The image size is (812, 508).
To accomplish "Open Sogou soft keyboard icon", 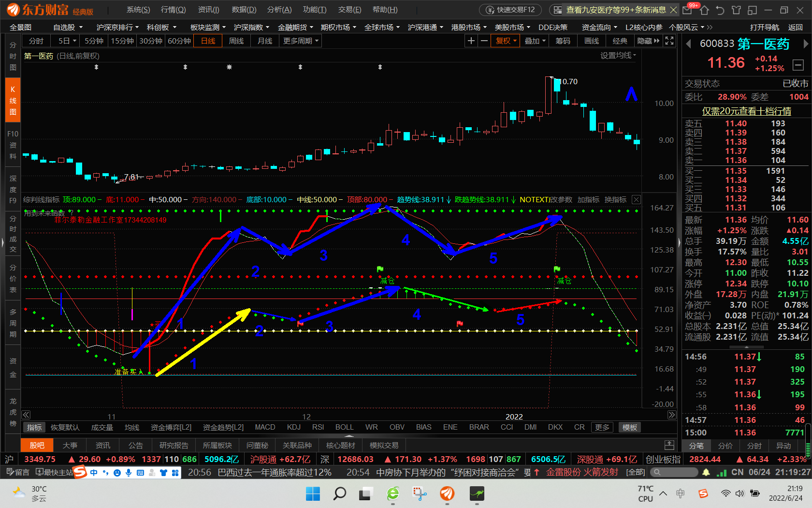I will click(140, 472).
